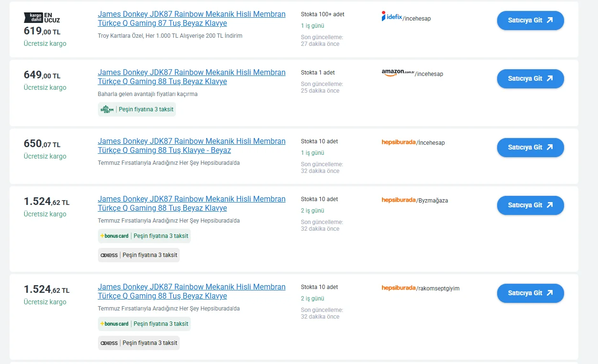Click the 'kargo dahil EN UCUZ' badge
Viewport: 598px width, 364px height.
[x=42, y=18]
